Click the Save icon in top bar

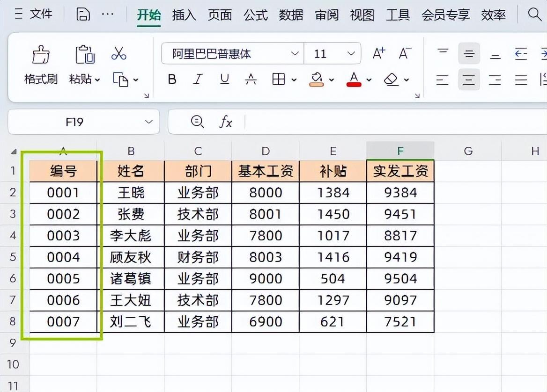click(83, 15)
